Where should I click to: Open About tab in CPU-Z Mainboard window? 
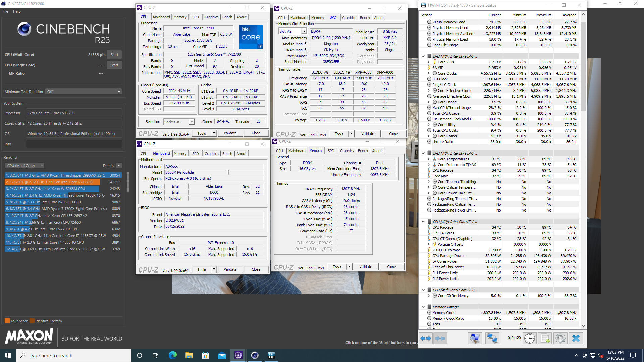coord(241,154)
